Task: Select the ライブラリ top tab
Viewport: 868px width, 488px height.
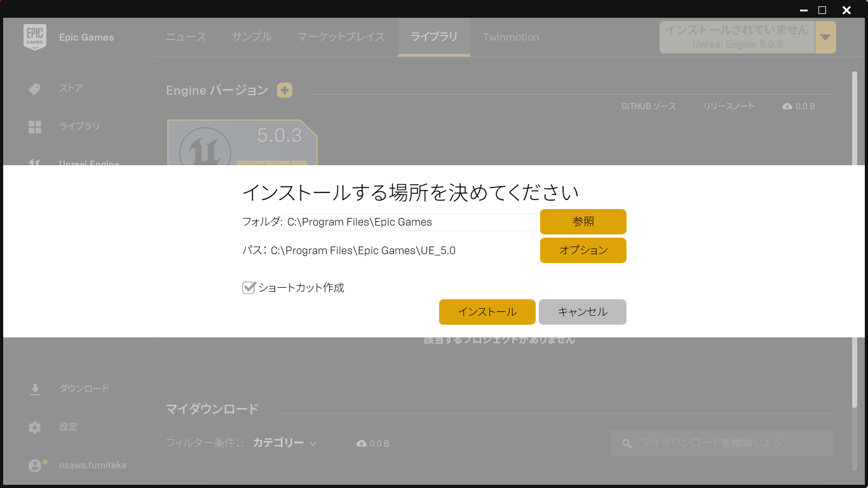Action: click(434, 37)
